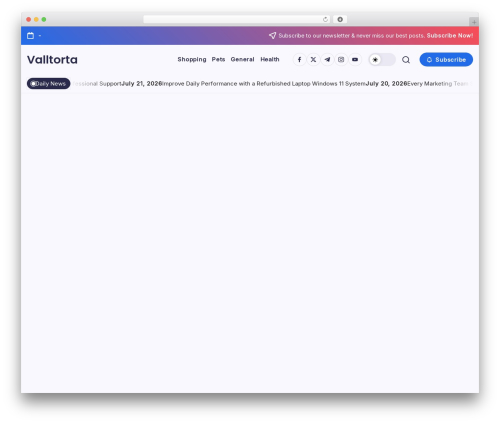Open the Instagram social icon
The width and height of the screenshot is (500, 423).
341,60
